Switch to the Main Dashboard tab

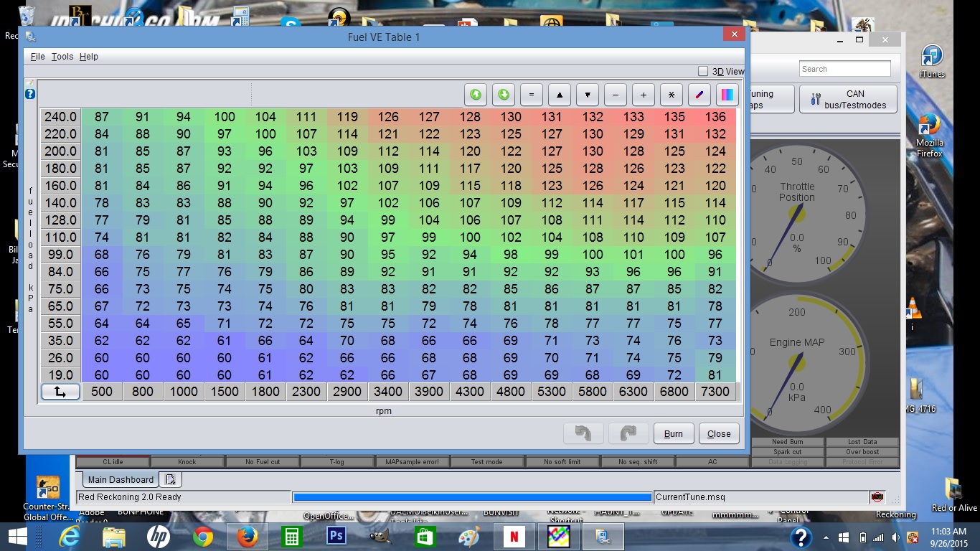(121, 479)
